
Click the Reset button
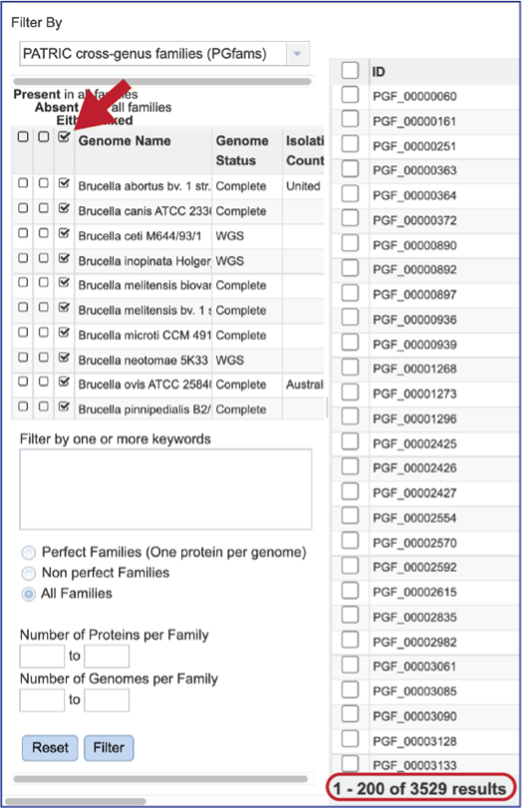pos(50,748)
